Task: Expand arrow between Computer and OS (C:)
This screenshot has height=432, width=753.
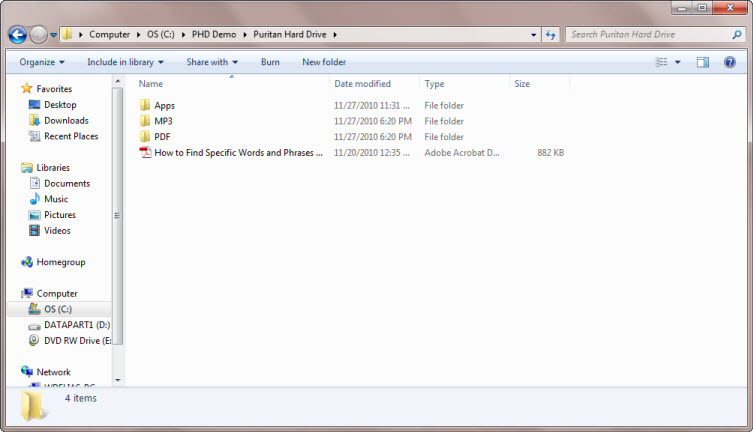Action: point(138,35)
